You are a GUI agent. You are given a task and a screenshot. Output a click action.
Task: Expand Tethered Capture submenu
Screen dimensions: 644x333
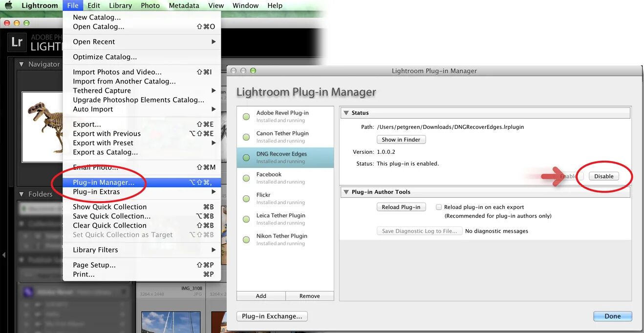click(x=142, y=90)
